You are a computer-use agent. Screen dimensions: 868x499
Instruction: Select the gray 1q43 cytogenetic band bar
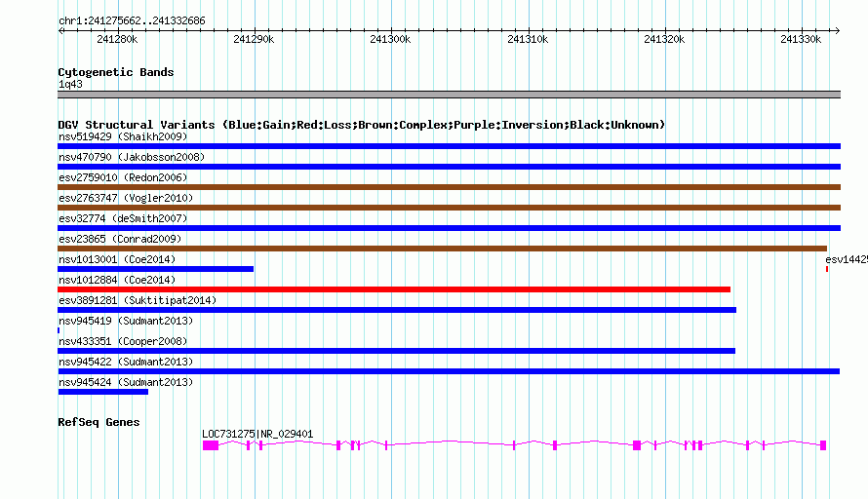449,95
